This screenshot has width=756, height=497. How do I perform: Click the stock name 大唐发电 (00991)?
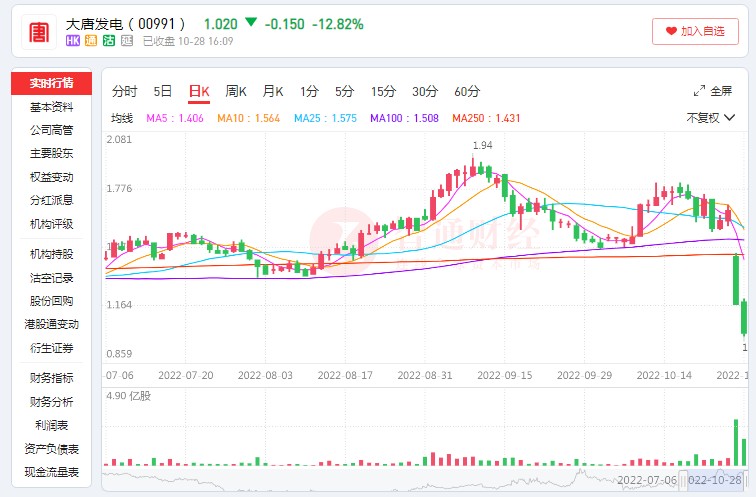125,24
